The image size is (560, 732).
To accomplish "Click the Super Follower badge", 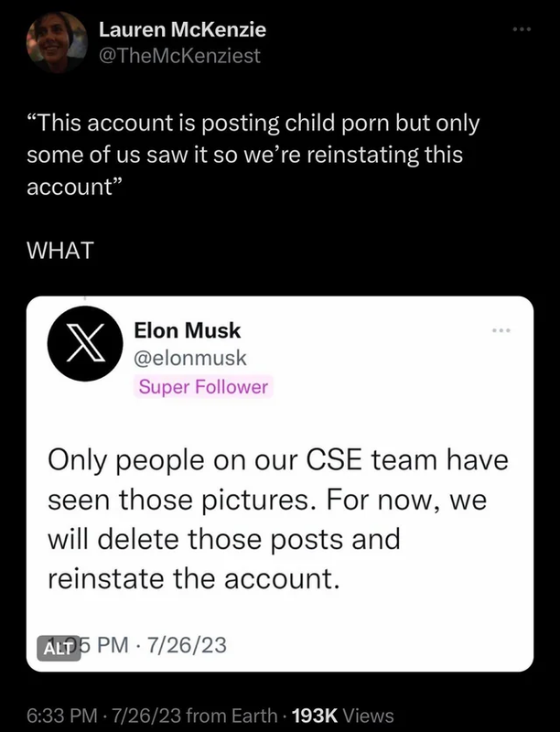I will coord(203,387).
